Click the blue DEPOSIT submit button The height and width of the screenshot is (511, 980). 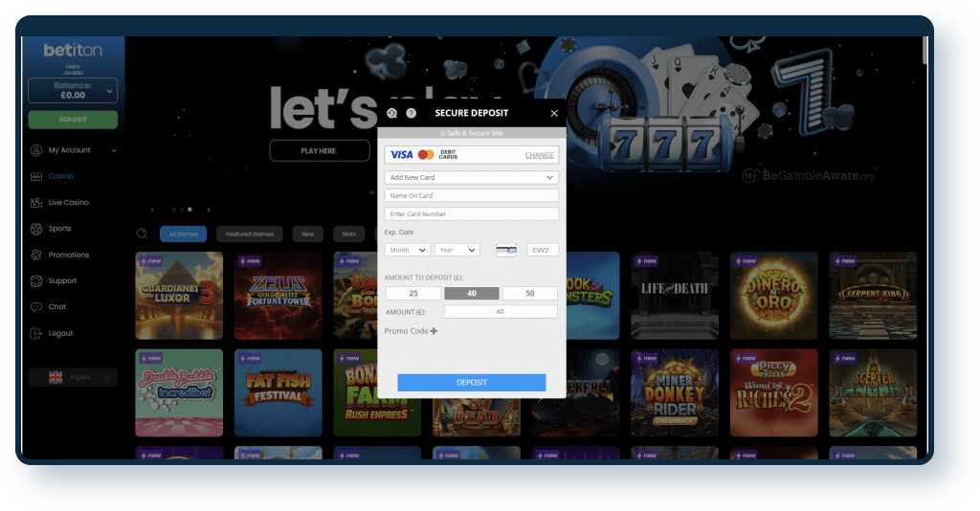[x=472, y=383]
